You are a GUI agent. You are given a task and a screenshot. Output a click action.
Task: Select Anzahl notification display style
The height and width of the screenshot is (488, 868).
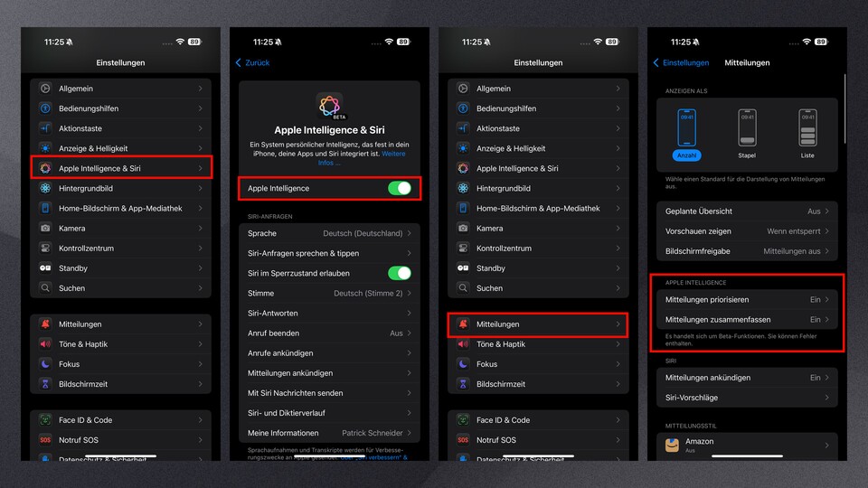click(686, 134)
